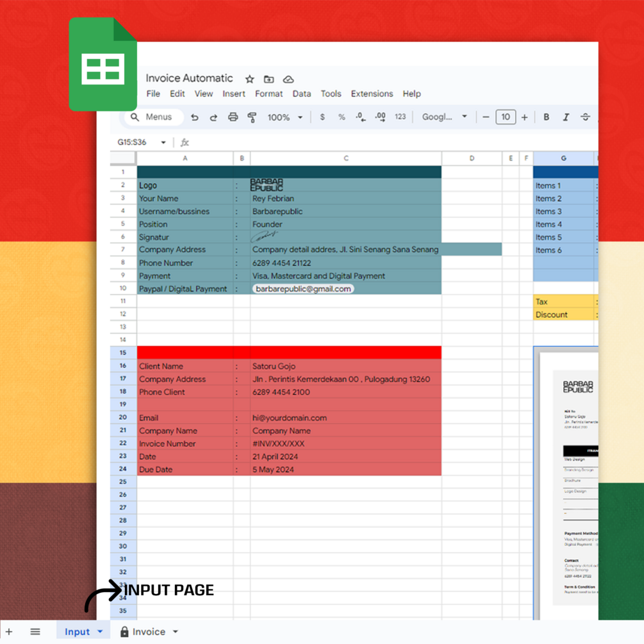This screenshot has width=644, height=644.
Task: Star the Invoice Automatic document
Action: point(250,79)
